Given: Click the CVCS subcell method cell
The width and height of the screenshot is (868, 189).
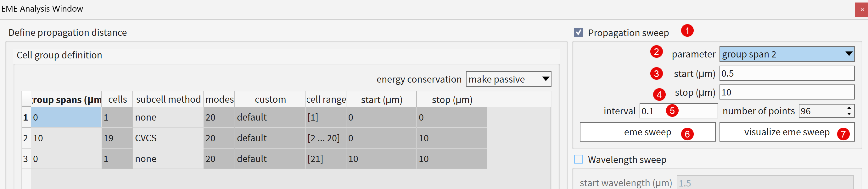Looking at the screenshot, I should point(168,138).
